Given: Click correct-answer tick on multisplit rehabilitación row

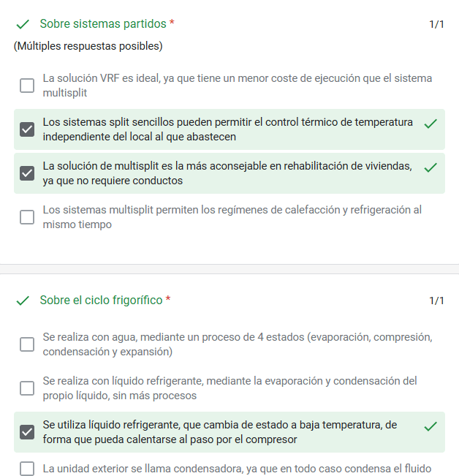Looking at the screenshot, I should tap(430, 167).
